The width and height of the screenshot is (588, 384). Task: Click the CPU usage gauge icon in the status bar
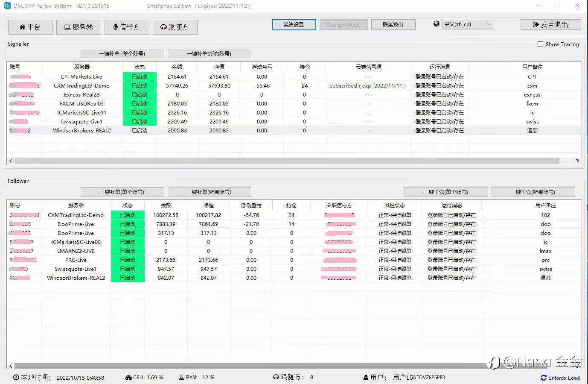[x=128, y=378]
